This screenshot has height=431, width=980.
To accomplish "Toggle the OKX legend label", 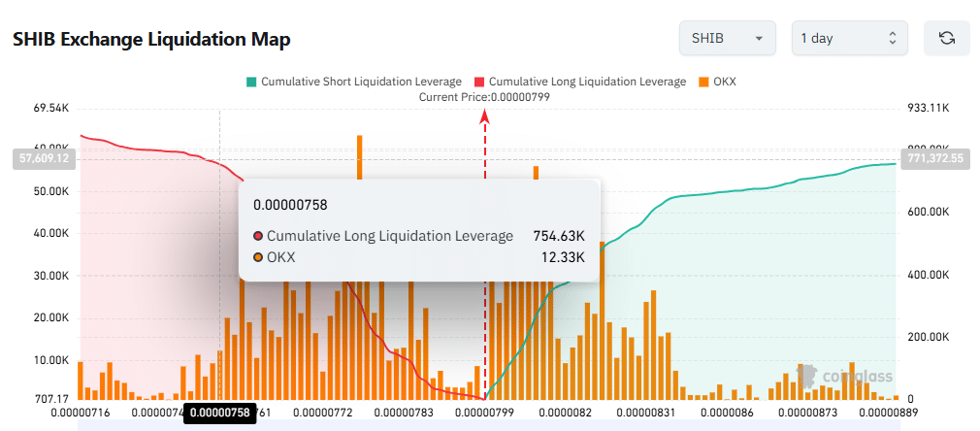I will click(x=725, y=82).
